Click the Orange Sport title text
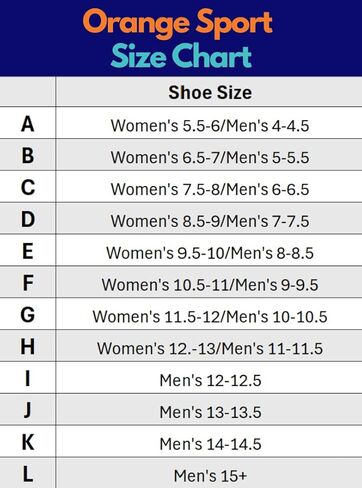The image size is (362, 488). pyautogui.click(x=178, y=23)
